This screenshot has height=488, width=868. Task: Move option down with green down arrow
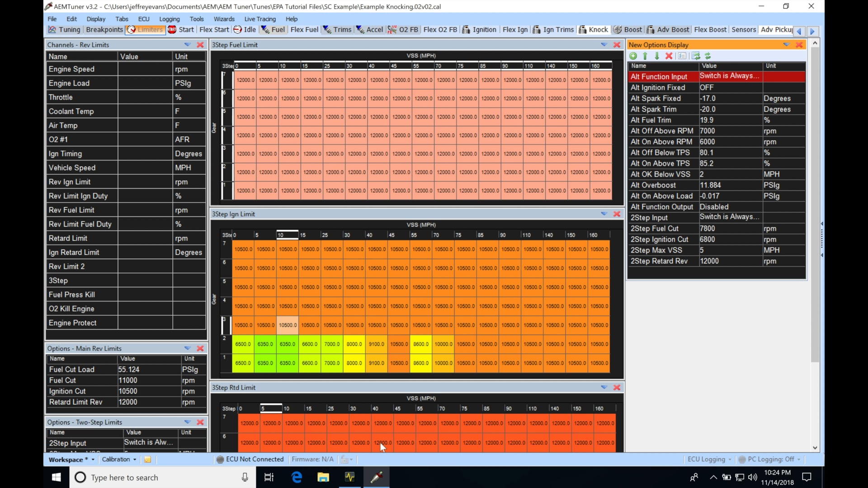pos(657,56)
